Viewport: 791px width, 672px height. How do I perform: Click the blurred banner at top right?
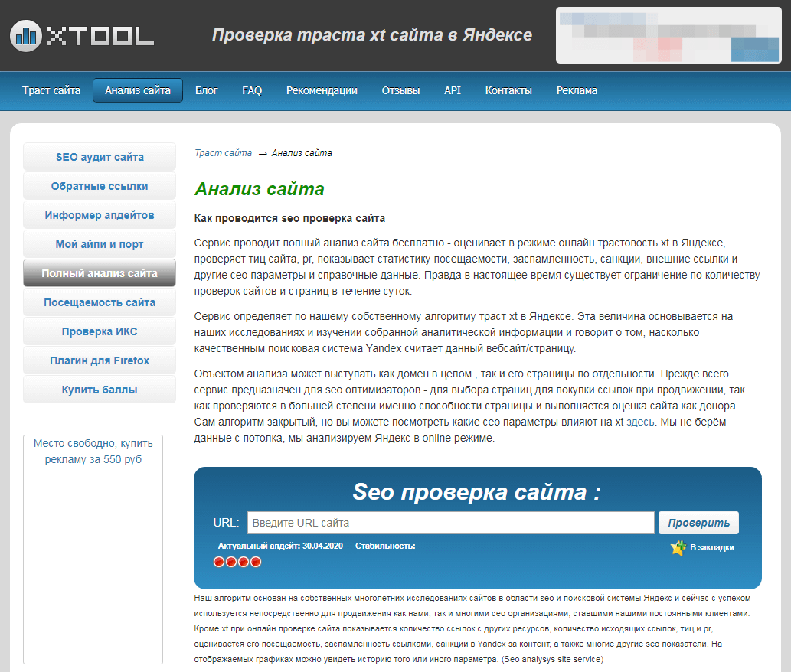coord(668,35)
